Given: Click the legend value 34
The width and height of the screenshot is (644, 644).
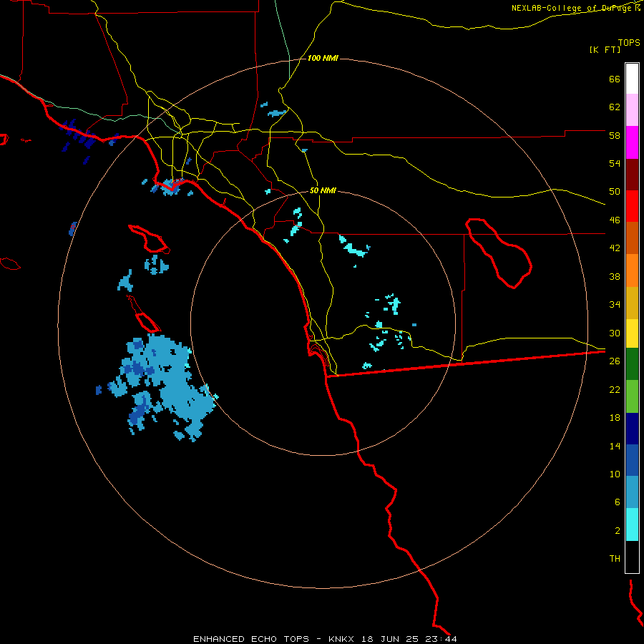Looking at the screenshot, I should [615, 305].
